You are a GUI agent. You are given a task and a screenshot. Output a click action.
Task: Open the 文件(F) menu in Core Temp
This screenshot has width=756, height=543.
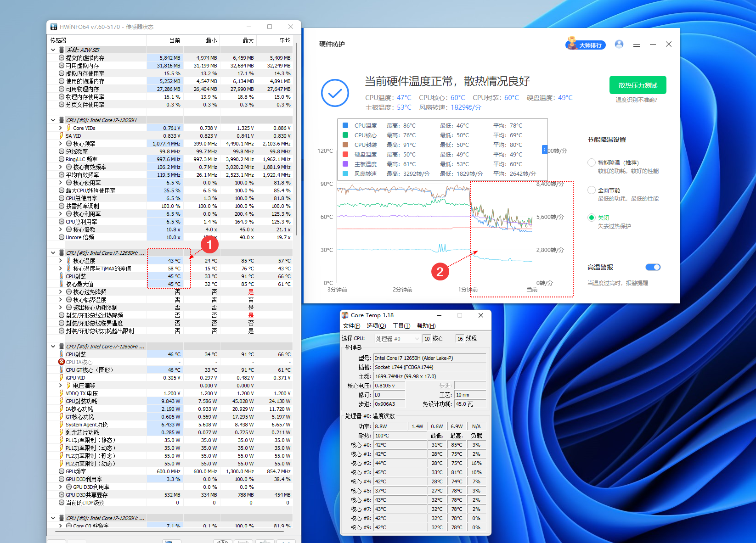(351, 326)
